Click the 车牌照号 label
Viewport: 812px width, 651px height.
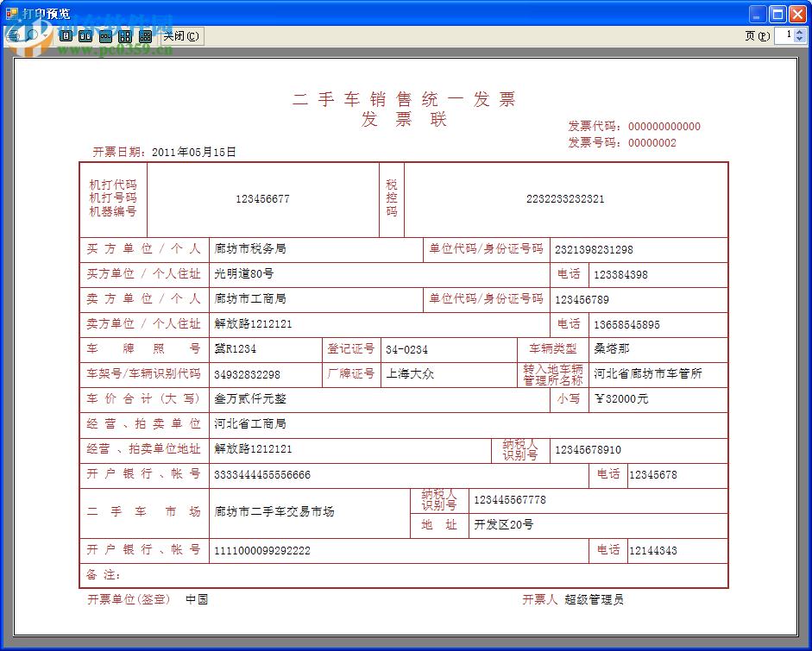(143, 349)
